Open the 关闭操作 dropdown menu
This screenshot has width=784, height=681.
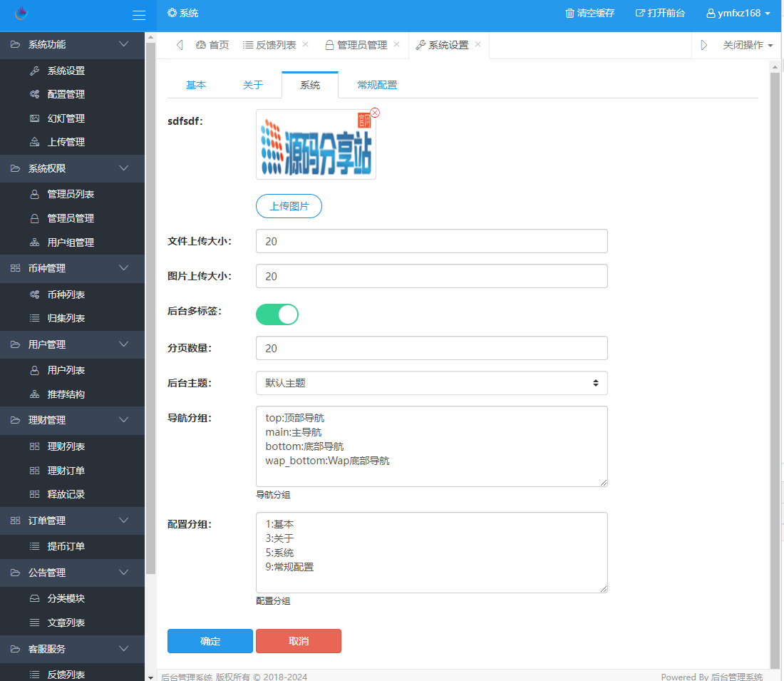tap(748, 45)
